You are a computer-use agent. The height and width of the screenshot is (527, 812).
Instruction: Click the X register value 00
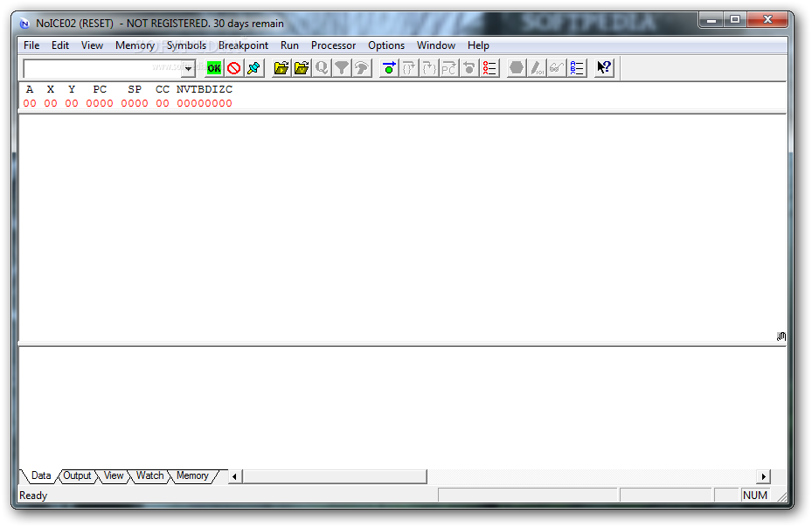[51, 103]
